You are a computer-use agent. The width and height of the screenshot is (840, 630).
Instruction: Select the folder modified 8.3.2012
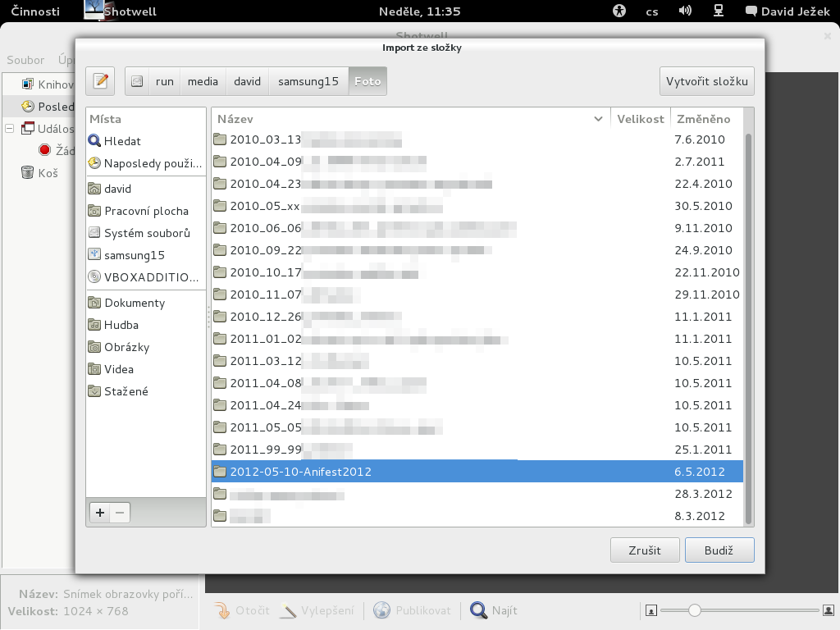click(477, 516)
